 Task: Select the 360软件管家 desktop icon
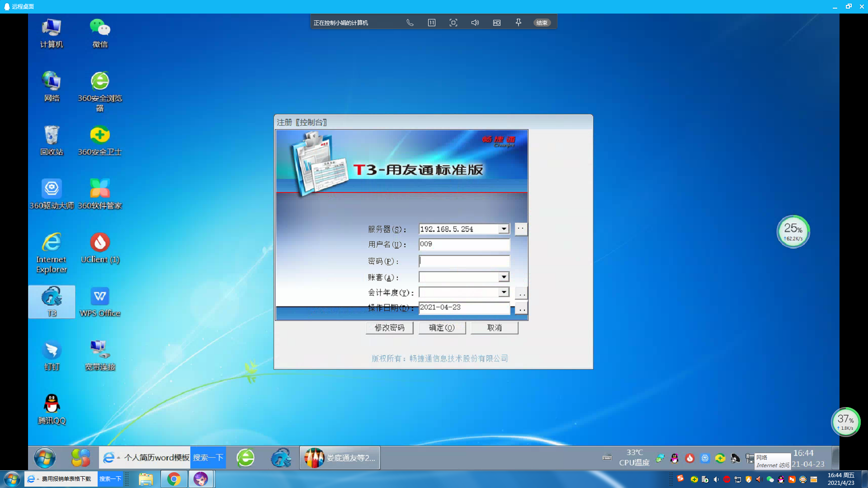(x=100, y=194)
